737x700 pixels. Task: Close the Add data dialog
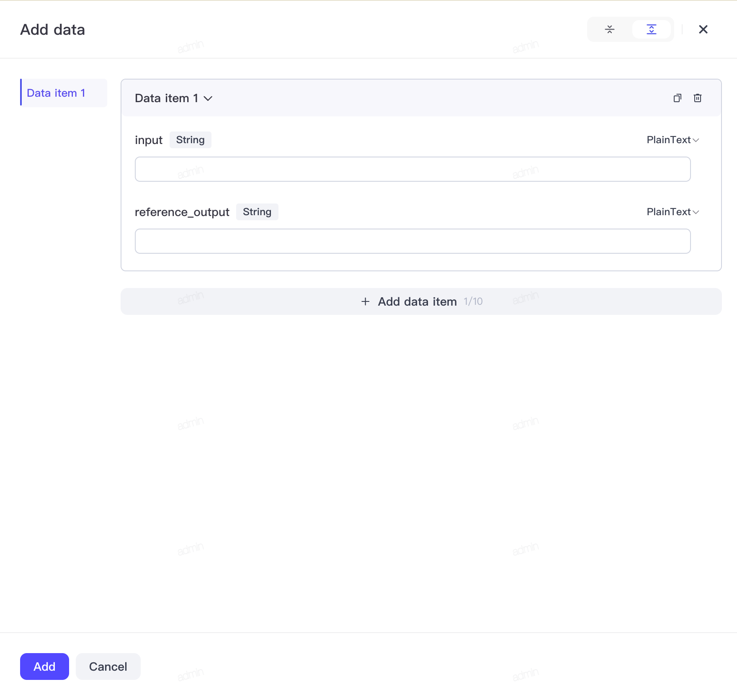pos(703,29)
